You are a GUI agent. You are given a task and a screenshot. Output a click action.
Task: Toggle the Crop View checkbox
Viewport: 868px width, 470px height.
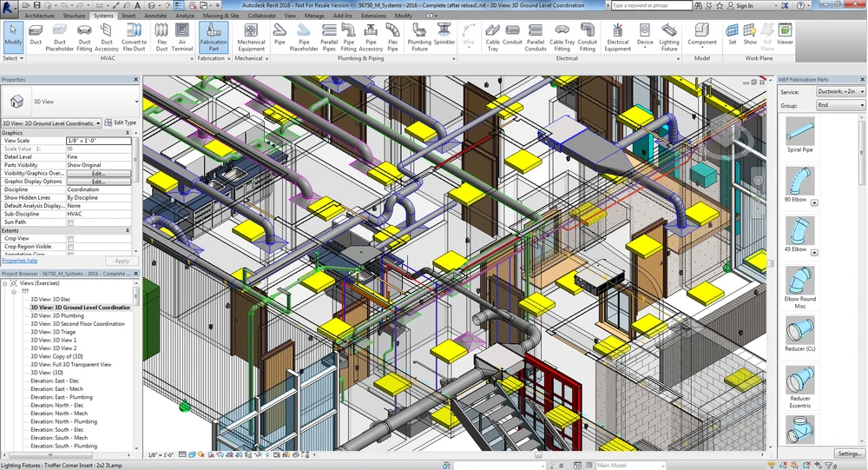70,239
